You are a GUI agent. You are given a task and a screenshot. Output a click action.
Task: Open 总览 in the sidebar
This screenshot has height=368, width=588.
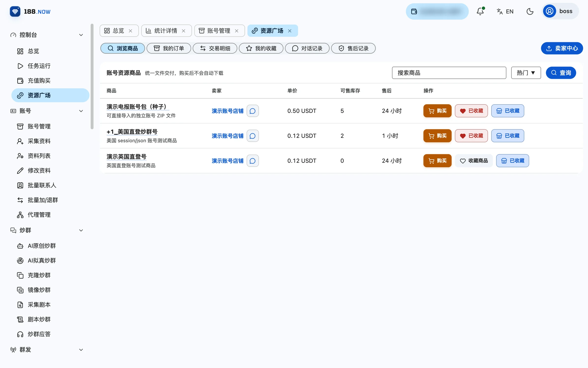pyautogui.click(x=50, y=51)
